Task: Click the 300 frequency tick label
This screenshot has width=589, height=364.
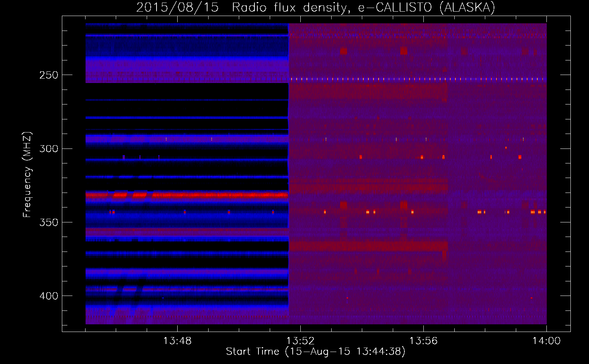Action: tap(49, 149)
